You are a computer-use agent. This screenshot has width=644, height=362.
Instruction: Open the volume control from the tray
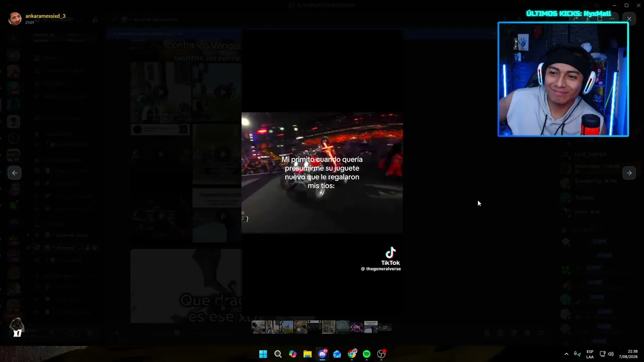coord(611,354)
